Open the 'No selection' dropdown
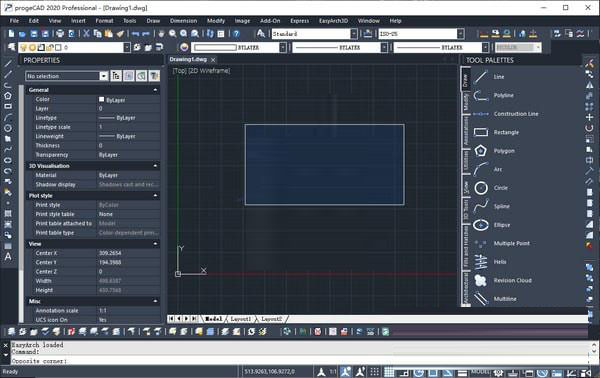Viewport: 600px width, 378px height. pyautogui.click(x=104, y=76)
